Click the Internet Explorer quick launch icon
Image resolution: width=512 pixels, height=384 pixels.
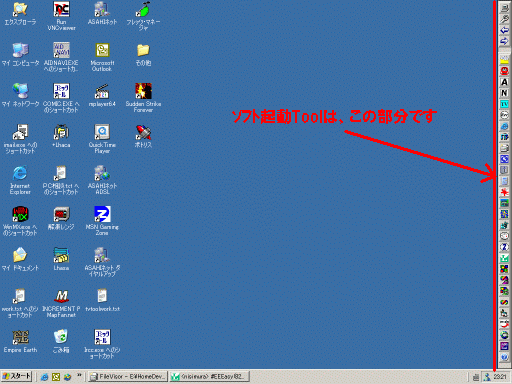point(44,377)
